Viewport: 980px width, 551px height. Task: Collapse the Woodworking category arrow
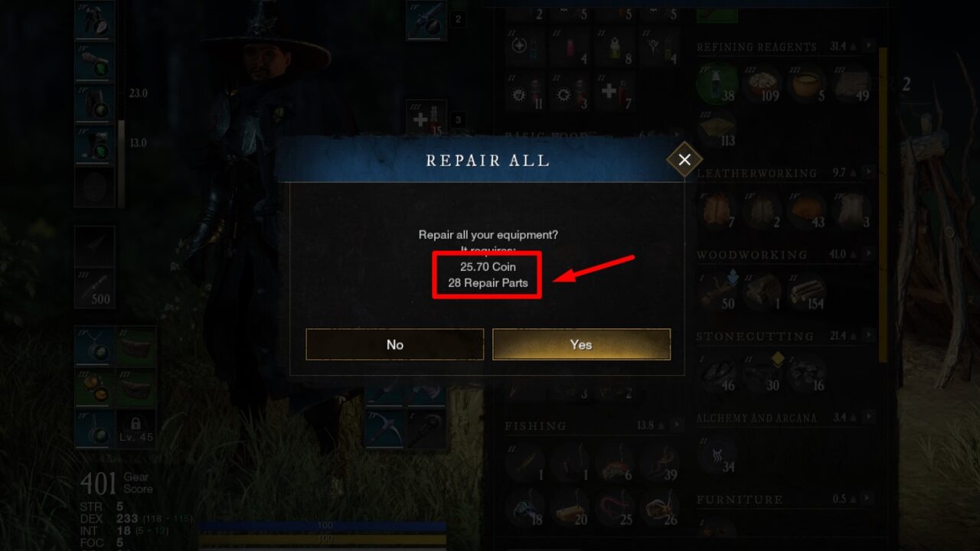(868, 254)
